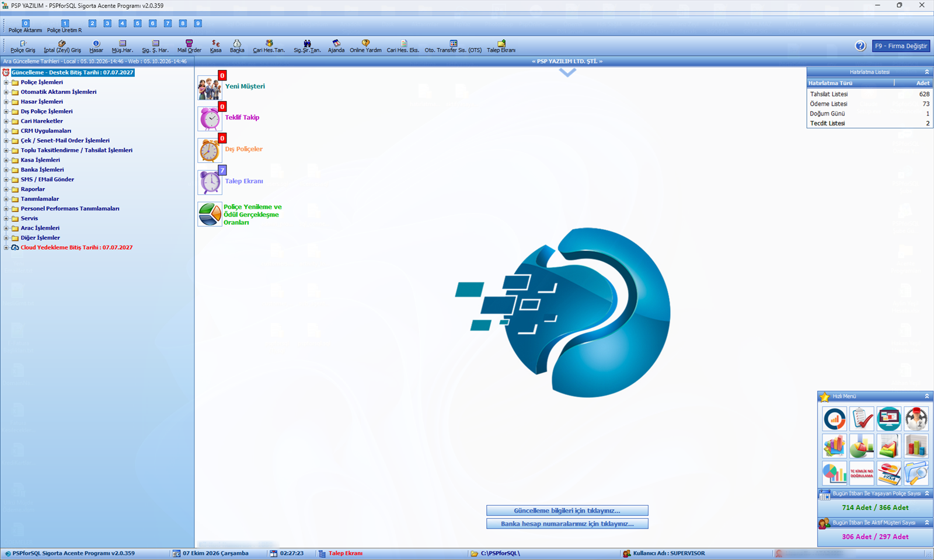Select Tecdit Listesi reminder row
Viewport: 934px width, 560px height.
(869, 123)
